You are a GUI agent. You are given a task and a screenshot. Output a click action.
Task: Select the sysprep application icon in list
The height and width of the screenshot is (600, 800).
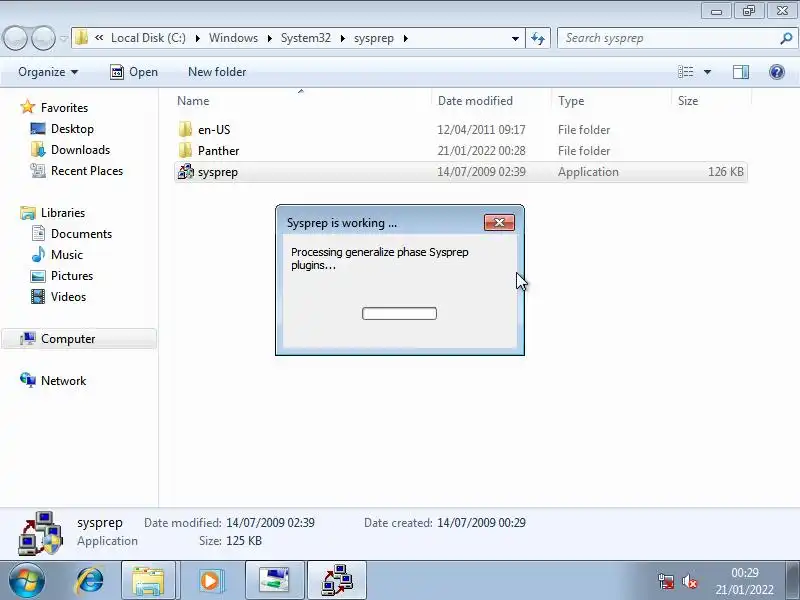coord(185,172)
